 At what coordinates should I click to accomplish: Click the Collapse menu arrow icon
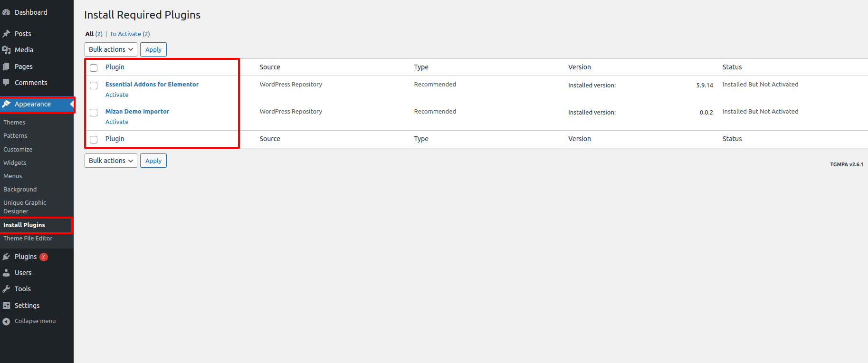click(x=6, y=322)
